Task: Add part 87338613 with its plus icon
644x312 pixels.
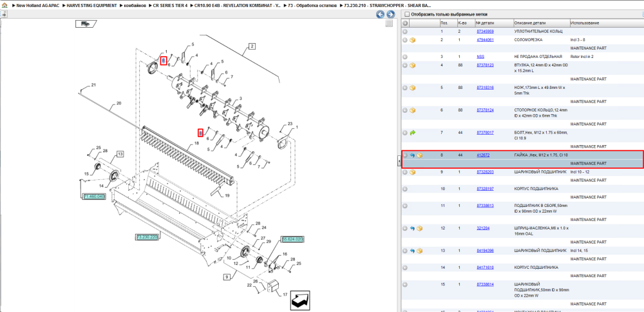Action: pos(405,206)
